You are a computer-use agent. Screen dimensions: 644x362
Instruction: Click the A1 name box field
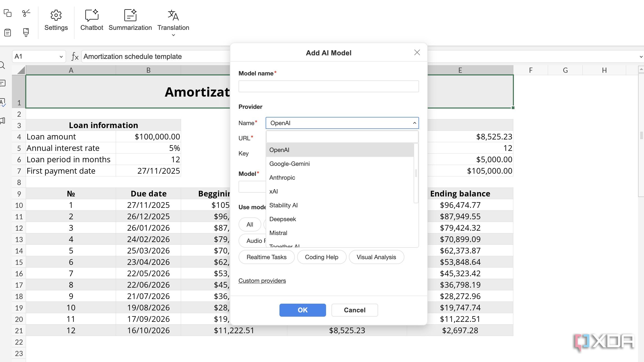click(35, 56)
